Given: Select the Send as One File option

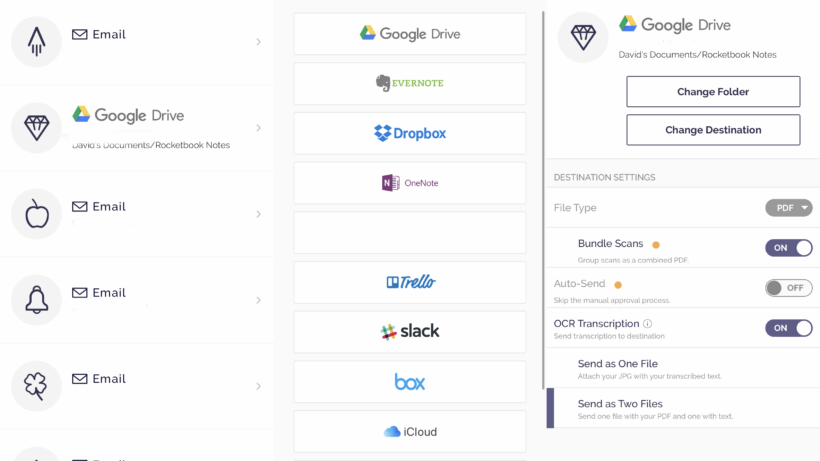Looking at the screenshot, I should click(x=618, y=364).
